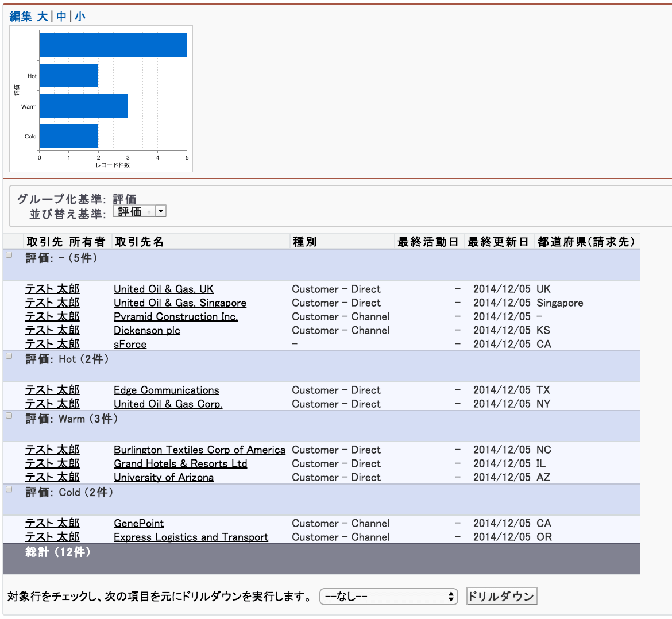
Task: Check the 評価: Hot group checkbox
Action: point(9,356)
